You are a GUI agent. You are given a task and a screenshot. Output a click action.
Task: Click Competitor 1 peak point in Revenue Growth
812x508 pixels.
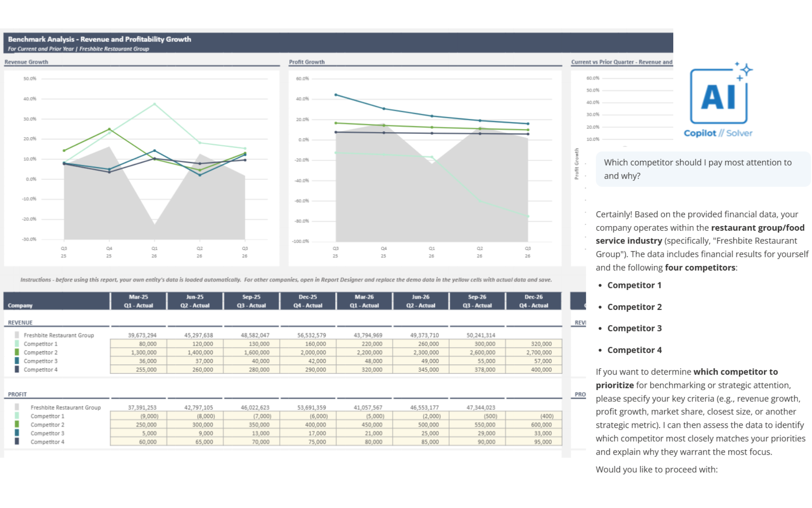pos(154,104)
